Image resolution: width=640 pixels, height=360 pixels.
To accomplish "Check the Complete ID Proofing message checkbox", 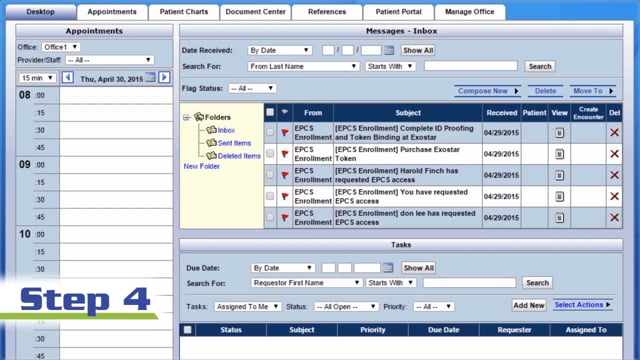I will 270,132.
